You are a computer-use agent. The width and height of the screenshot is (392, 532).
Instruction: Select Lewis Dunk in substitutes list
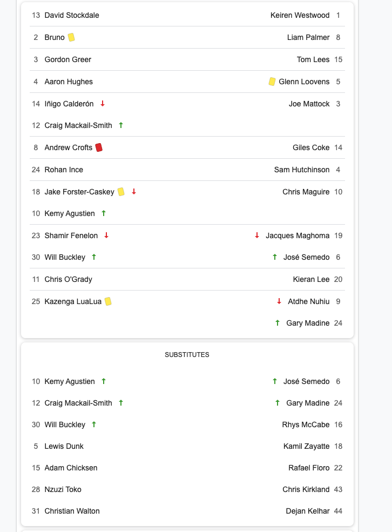[x=64, y=446]
